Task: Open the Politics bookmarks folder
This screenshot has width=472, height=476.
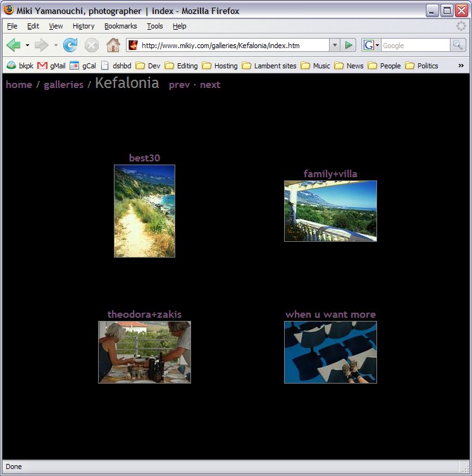Action: coord(421,66)
